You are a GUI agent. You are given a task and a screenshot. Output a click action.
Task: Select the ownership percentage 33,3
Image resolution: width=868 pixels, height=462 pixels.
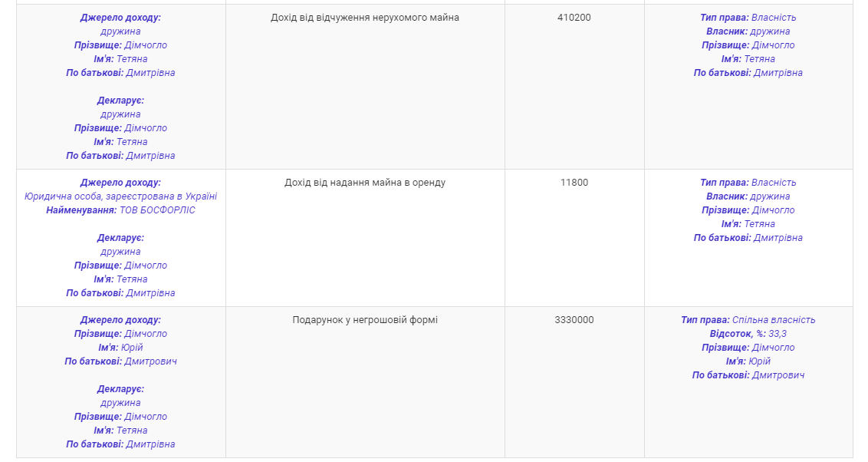778,334
